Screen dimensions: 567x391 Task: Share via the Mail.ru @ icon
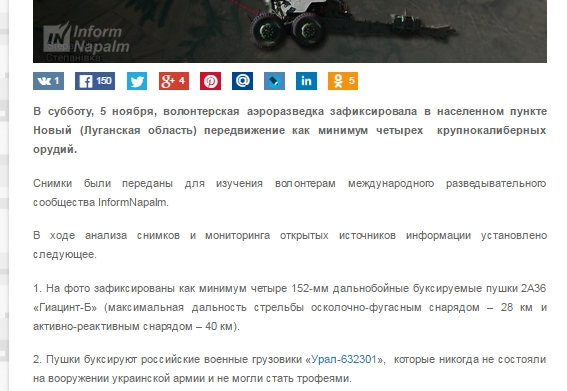(x=242, y=81)
